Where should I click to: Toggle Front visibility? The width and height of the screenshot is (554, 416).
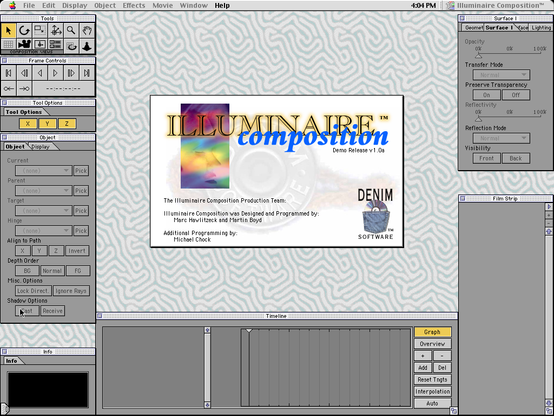coord(487,158)
